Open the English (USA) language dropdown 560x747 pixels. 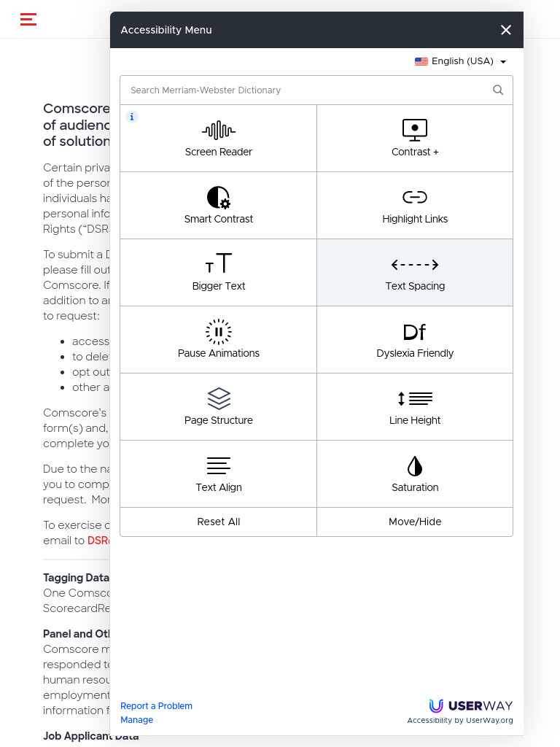click(461, 61)
